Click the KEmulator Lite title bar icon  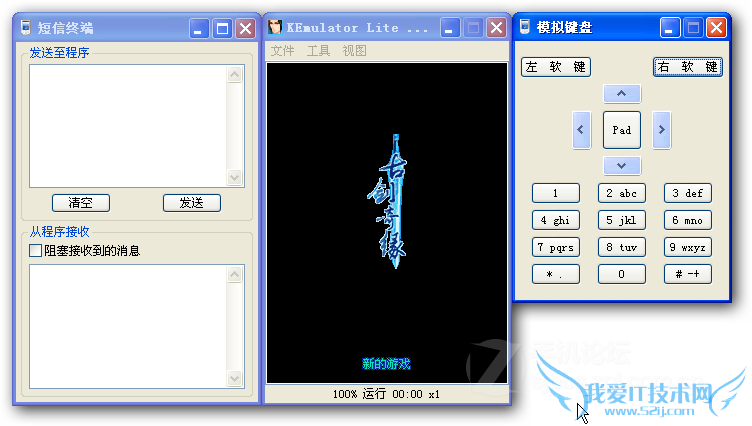coord(275,27)
